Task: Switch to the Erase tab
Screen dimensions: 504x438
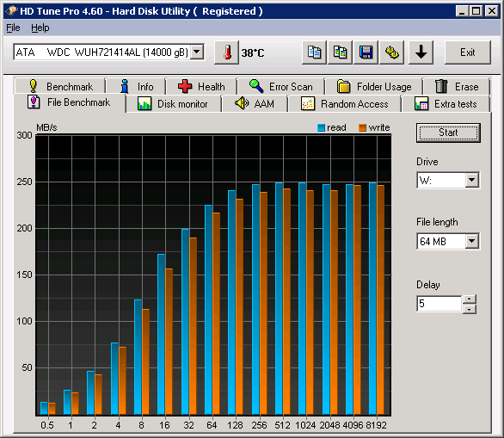Action: tap(457, 86)
